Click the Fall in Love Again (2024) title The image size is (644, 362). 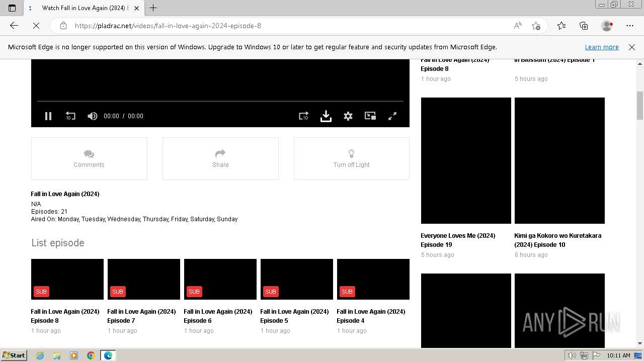click(x=65, y=194)
